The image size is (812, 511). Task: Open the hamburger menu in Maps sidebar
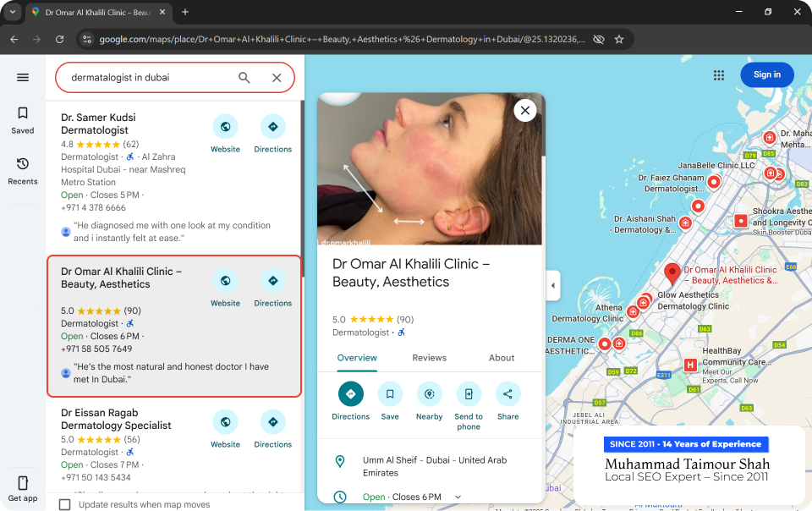click(23, 78)
